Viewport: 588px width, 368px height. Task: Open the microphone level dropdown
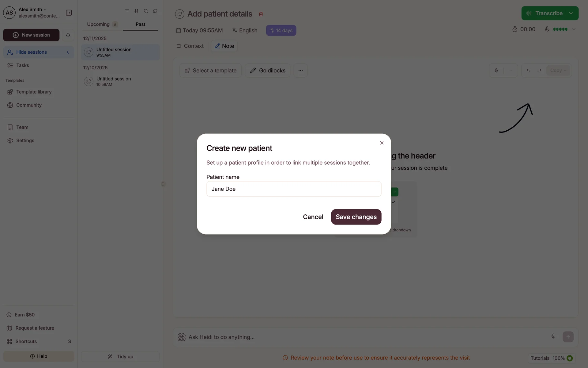pyautogui.click(x=574, y=29)
